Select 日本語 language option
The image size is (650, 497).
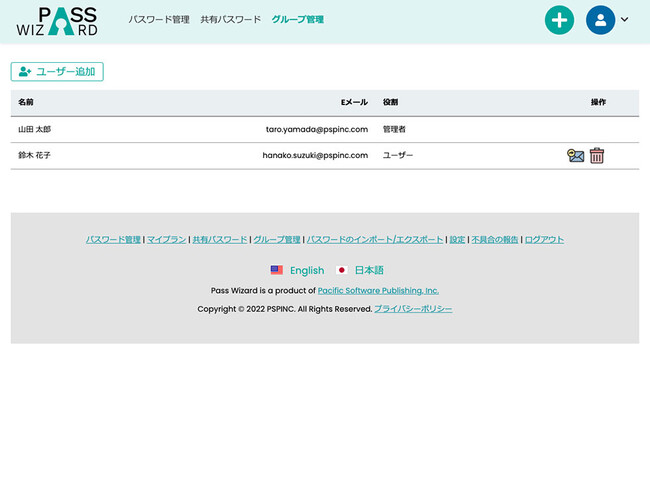[x=369, y=270]
